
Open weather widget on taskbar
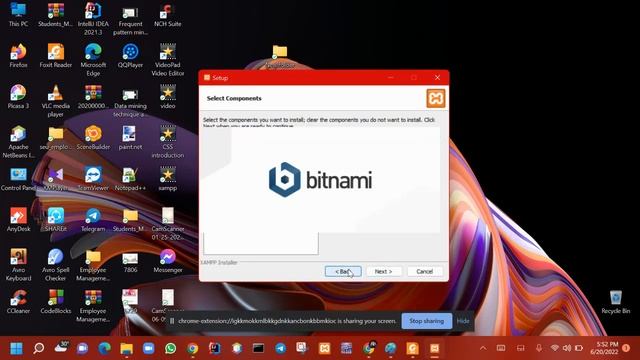coord(61,347)
